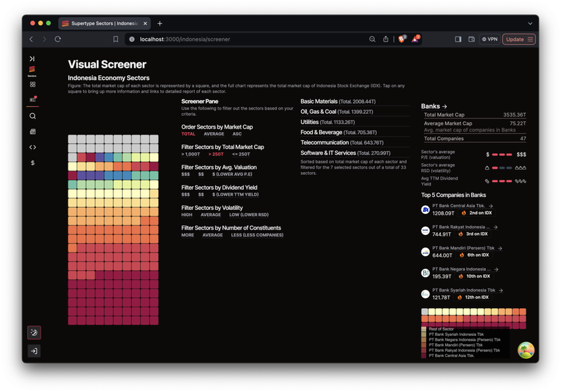The height and width of the screenshot is (392, 561).
Task: Select MORE under Number of Constituents filter
Action: click(x=188, y=235)
